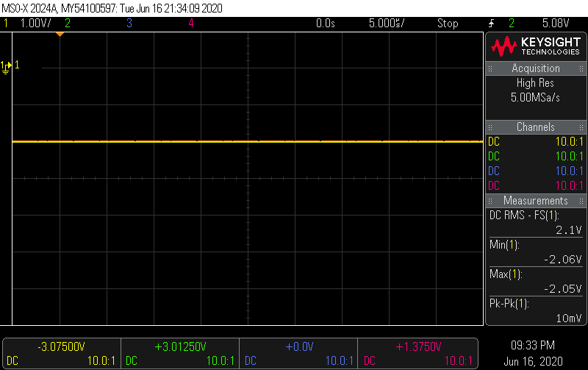Click the 10mV peak-to-peak value
Screen dimensions: 588x370
[569, 319]
